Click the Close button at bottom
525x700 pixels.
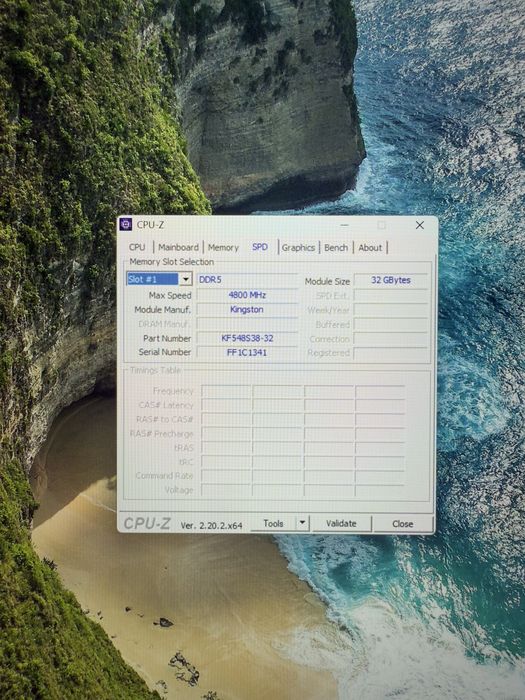403,524
